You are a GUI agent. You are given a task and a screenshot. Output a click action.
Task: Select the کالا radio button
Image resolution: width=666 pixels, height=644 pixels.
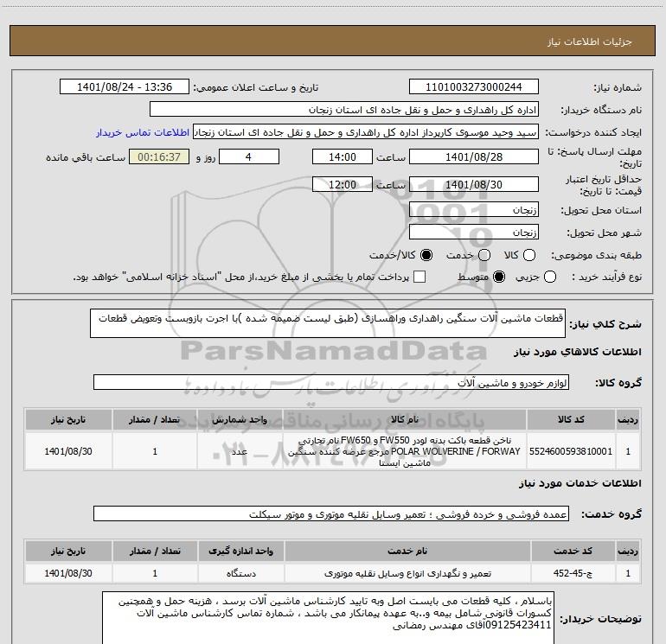point(529,255)
